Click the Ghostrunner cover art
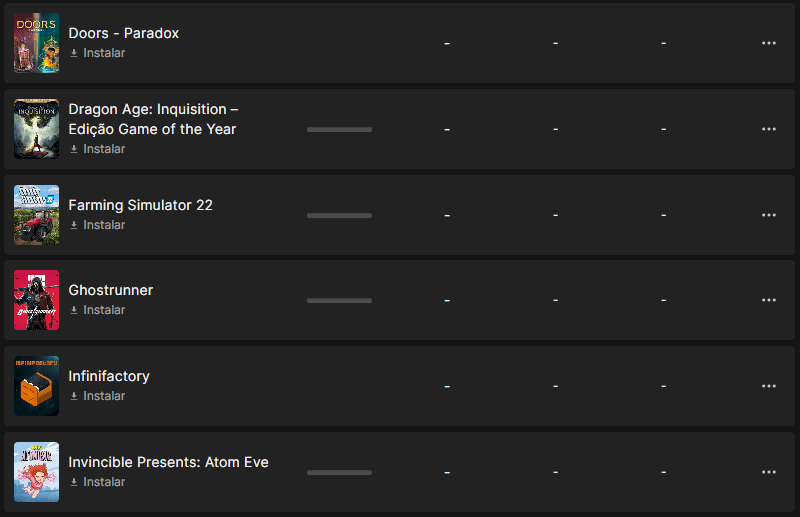 (x=36, y=300)
